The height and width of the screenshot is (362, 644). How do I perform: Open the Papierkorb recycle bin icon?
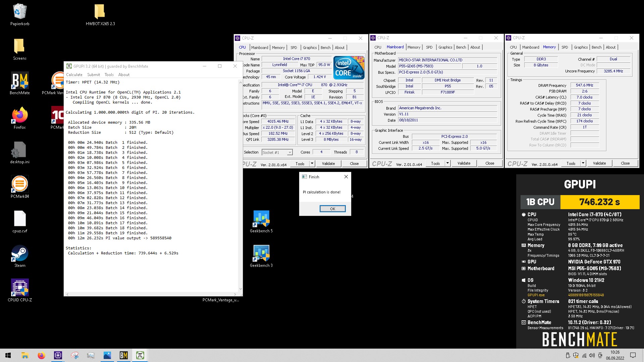tap(20, 15)
